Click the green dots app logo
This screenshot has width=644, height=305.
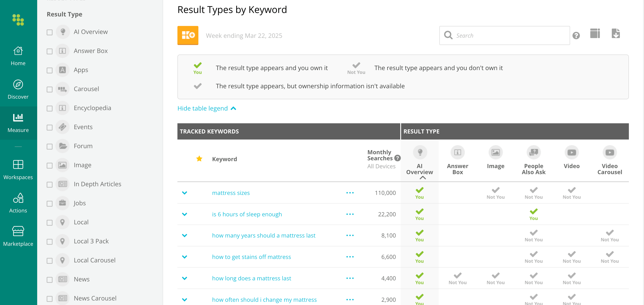point(18,20)
